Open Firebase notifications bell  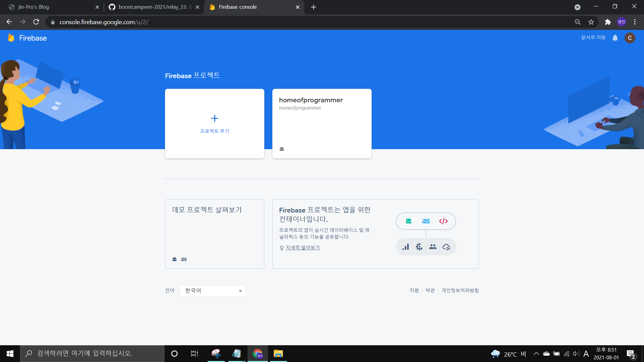615,38
